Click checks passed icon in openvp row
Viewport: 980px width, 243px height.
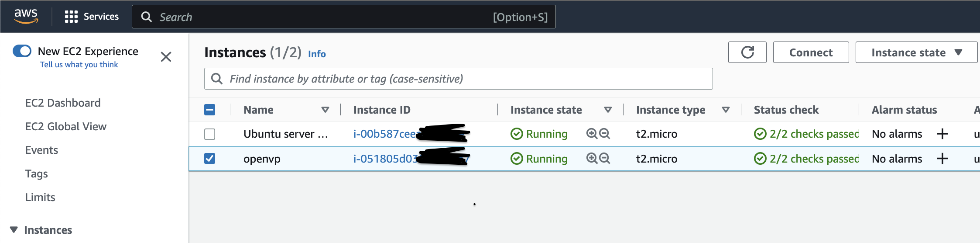click(760, 159)
